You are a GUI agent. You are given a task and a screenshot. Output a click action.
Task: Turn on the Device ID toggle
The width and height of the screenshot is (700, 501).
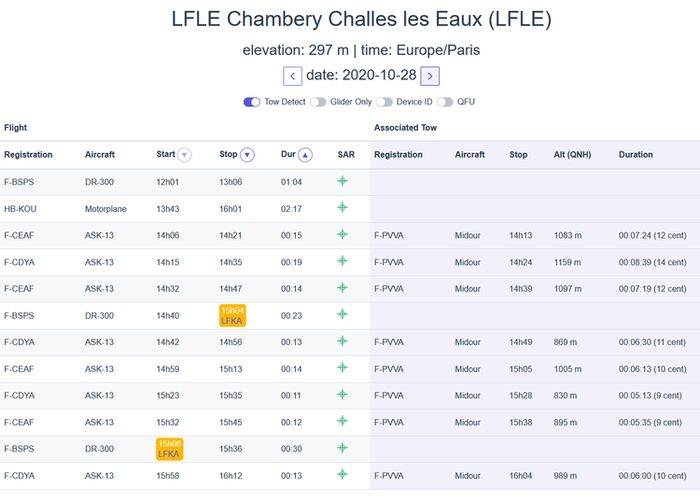(x=384, y=102)
